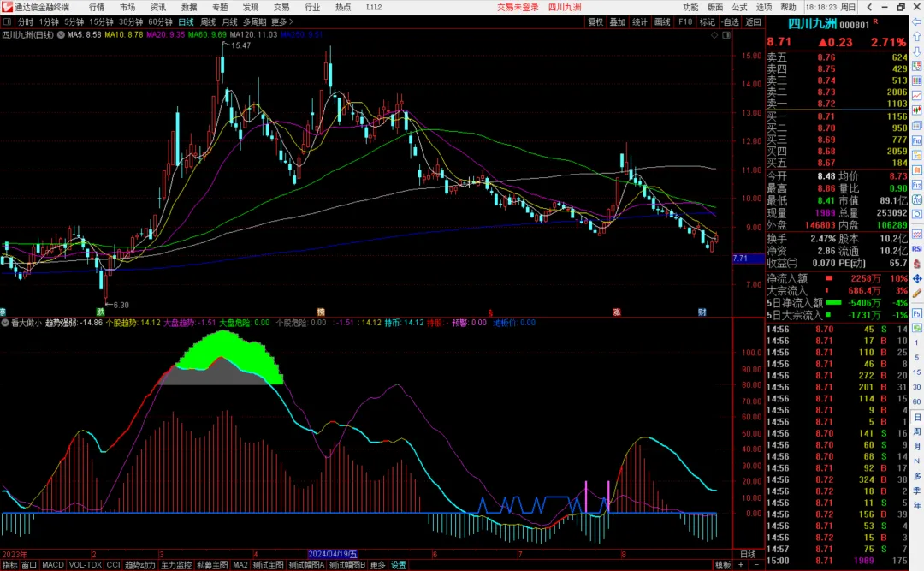Open the 公式 menu
Screen dimensions: 924x571
pyautogui.click(x=739, y=7)
